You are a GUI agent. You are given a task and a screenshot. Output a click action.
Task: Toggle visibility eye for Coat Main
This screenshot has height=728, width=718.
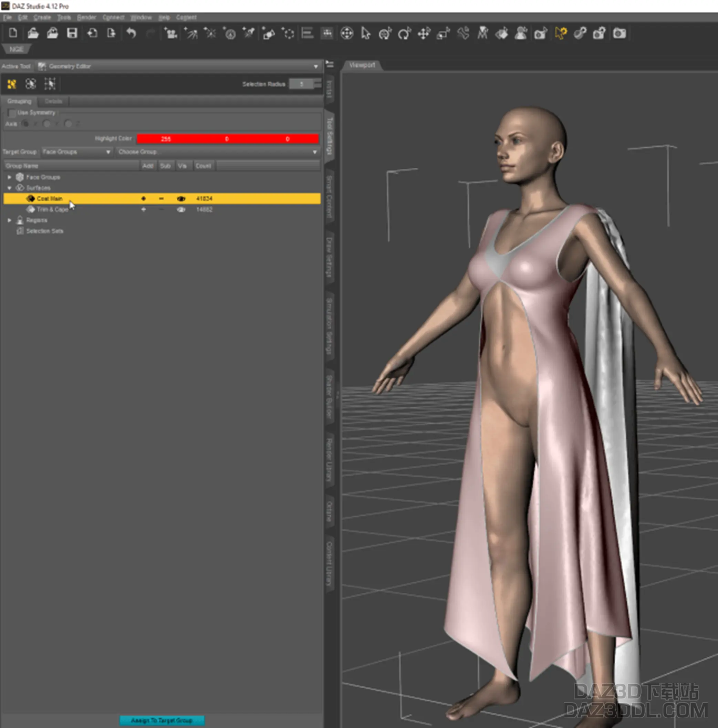coord(181,199)
